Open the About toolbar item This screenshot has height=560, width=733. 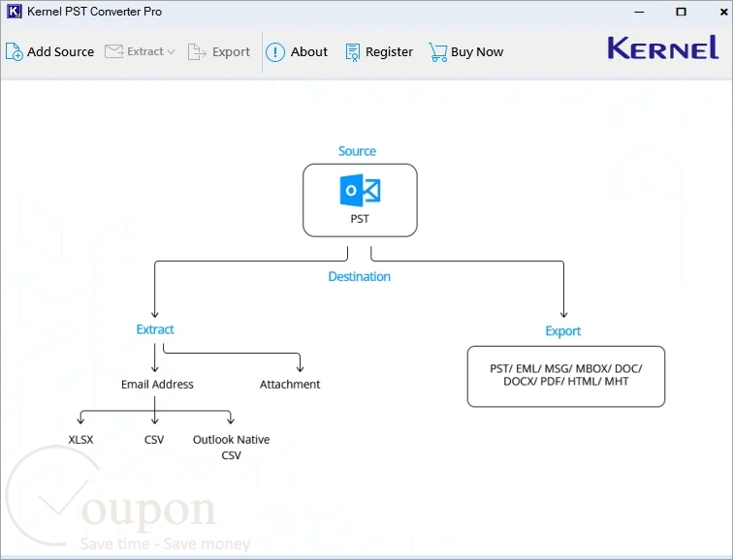pos(309,52)
